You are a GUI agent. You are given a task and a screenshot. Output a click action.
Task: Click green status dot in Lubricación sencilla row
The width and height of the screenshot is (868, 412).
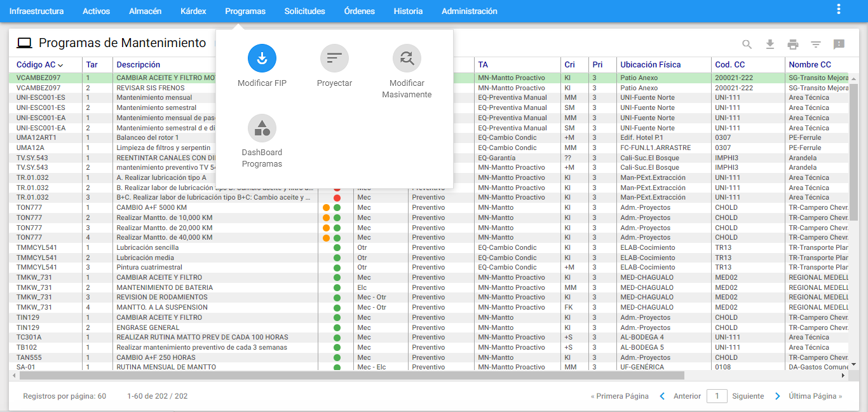coord(337,248)
